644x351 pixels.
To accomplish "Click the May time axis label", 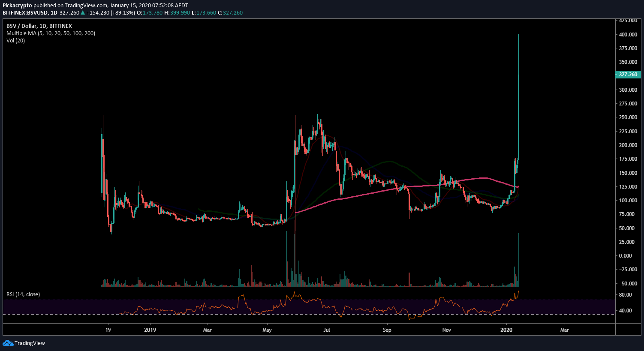I will pos(267,330).
